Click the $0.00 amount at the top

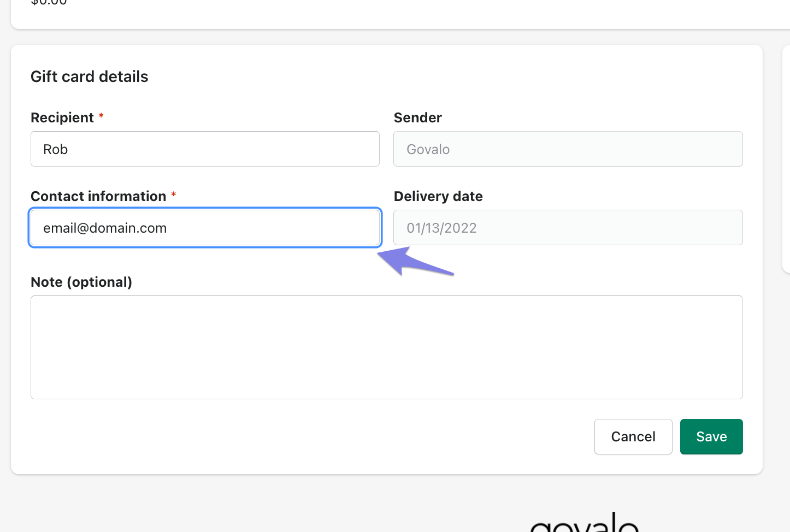49,3
